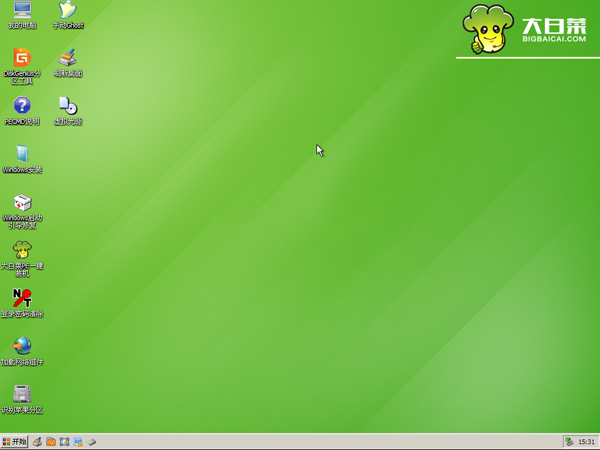
Task: Open the orange folder search icon in the taskbar
Action: pyautogui.click(x=51, y=442)
